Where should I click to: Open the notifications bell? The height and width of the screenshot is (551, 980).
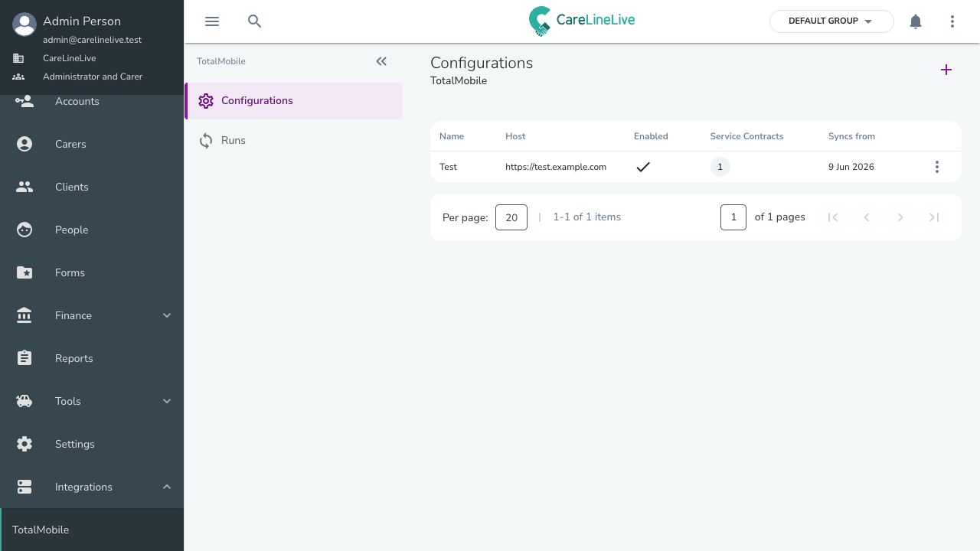click(916, 21)
